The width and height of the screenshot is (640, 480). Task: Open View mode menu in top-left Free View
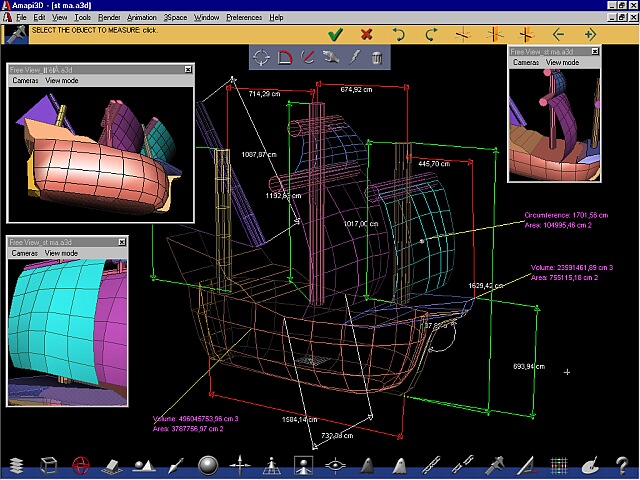pyautogui.click(x=62, y=80)
